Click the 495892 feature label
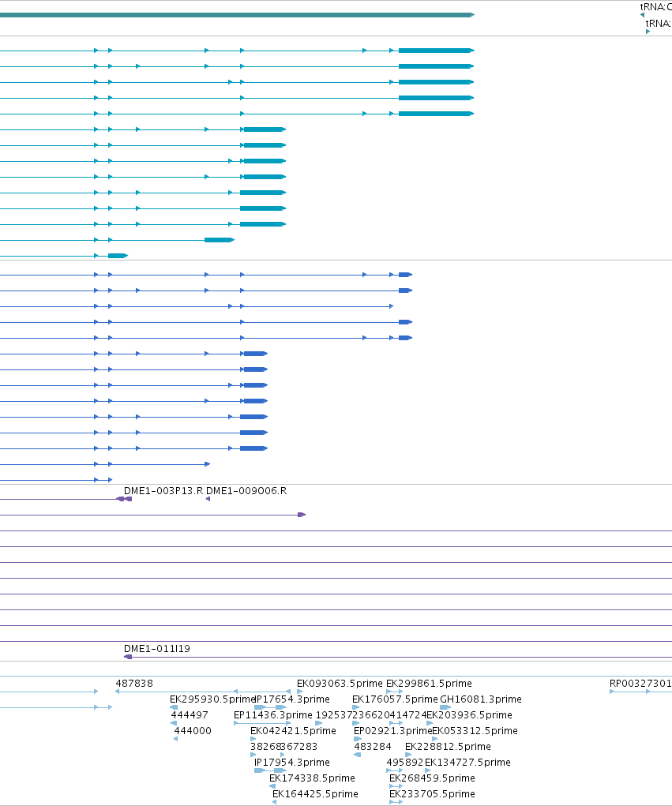This screenshot has width=672, height=806. click(x=404, y=763)
